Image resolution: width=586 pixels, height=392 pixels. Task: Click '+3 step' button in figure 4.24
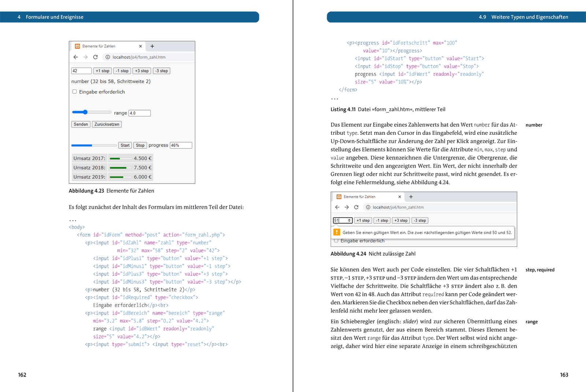click(x=401, y=221)
